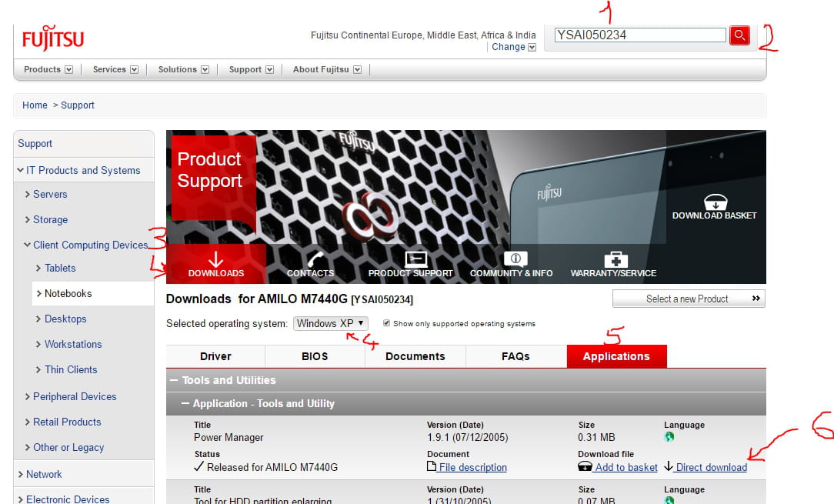The image size is (834, 504).
Task: Open Network in the sidebar
Action: 44,474
